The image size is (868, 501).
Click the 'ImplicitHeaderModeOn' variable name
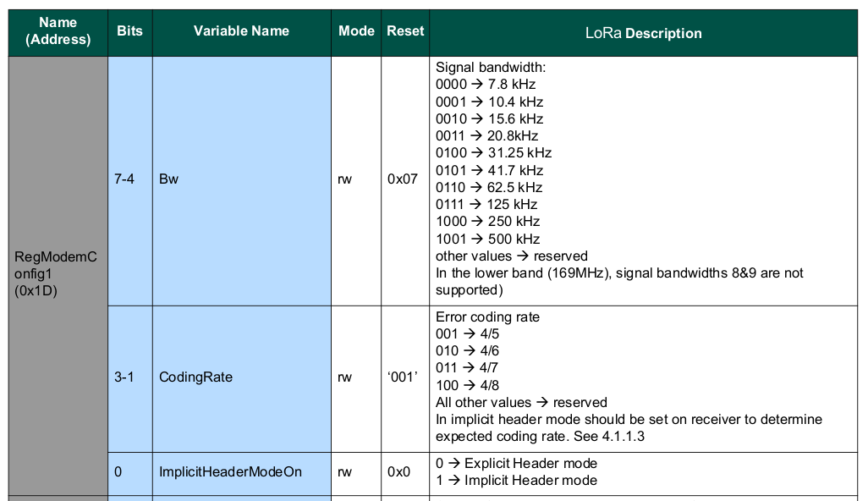coord(230,471)
